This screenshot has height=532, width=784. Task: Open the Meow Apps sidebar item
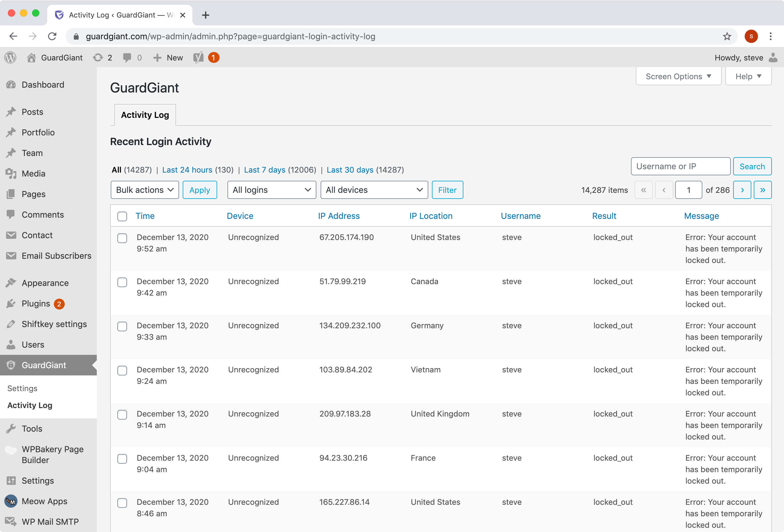pos(48,501)
